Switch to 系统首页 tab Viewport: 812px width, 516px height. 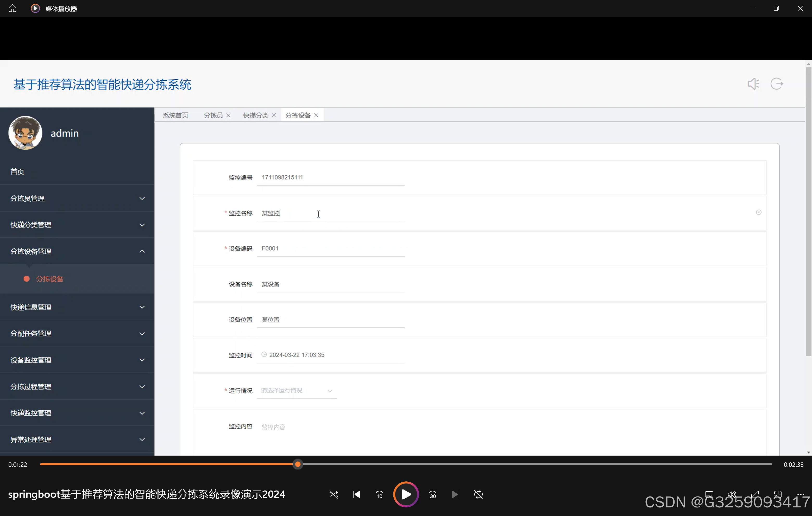(175, 115)
